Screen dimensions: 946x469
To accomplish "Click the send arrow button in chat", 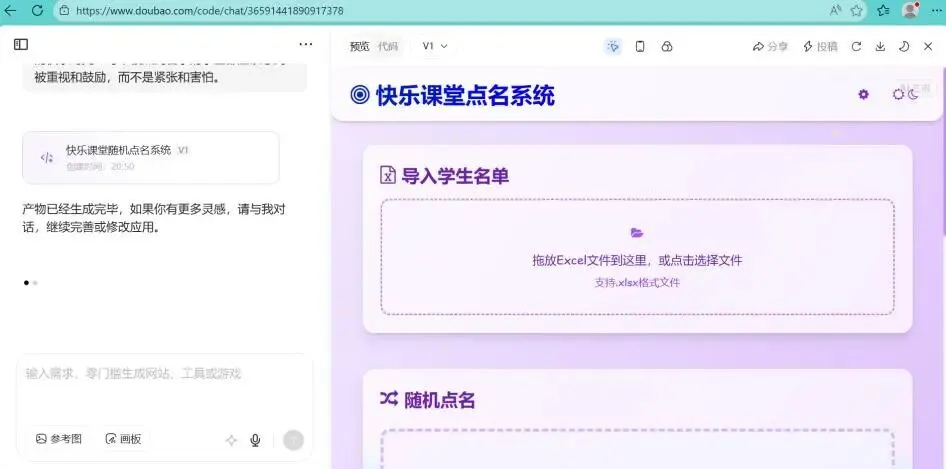I will pyautogui.click(x=293, y=440).
